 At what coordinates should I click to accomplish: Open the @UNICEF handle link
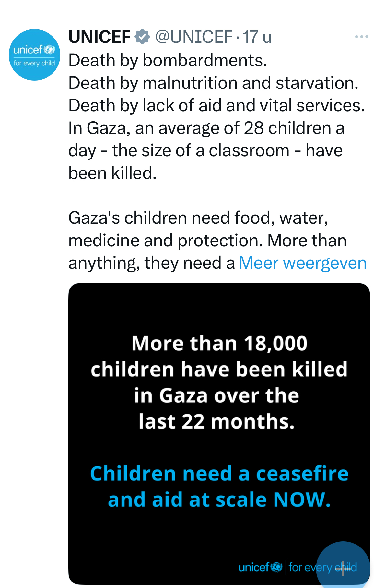pyautogui.click(x=194, y=37)
